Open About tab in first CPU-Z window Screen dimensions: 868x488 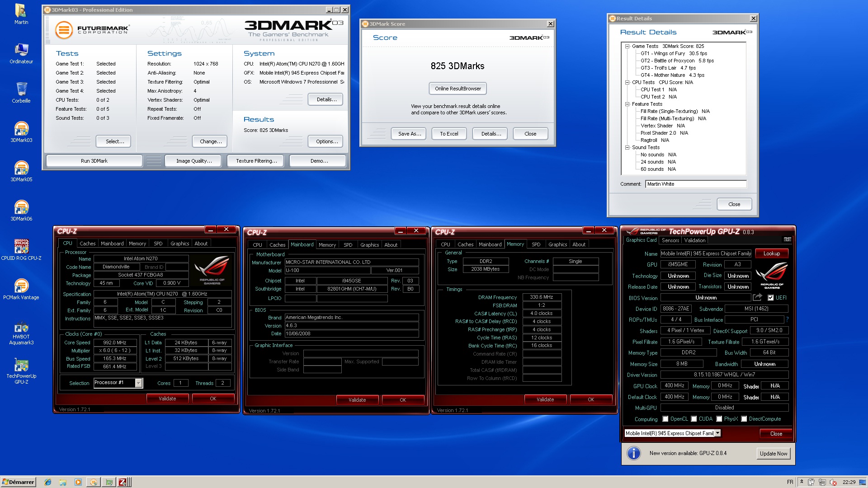pyautogui.click(x=201, y=243)
